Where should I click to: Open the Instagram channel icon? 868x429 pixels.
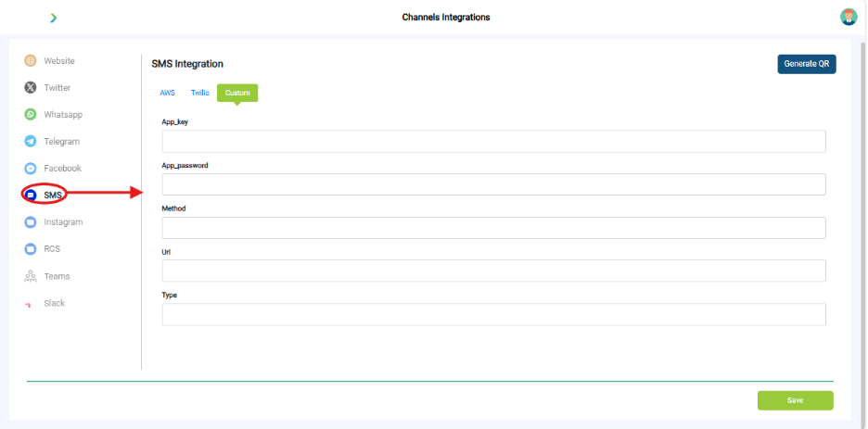(31, 222)
